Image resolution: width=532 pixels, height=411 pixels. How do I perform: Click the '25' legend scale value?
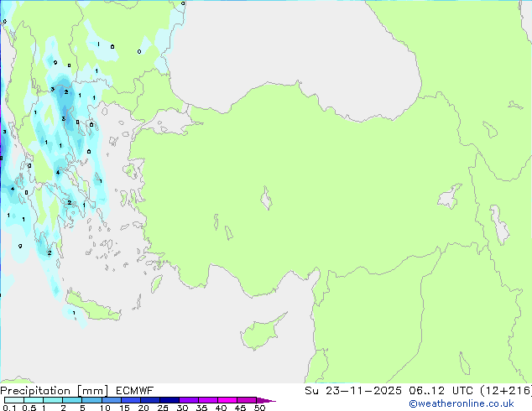pyautogui.click(x=163, y=408)
